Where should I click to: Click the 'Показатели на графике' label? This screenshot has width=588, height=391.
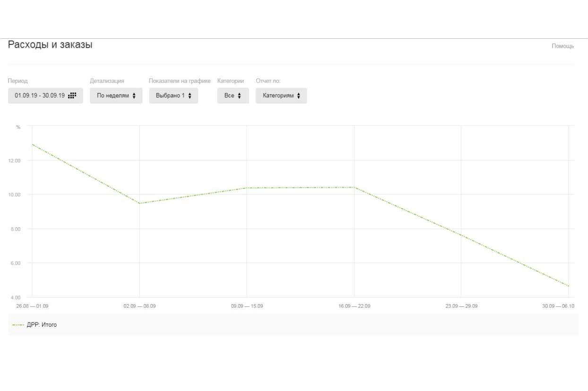pyautogui.click(x=180, y=81)
